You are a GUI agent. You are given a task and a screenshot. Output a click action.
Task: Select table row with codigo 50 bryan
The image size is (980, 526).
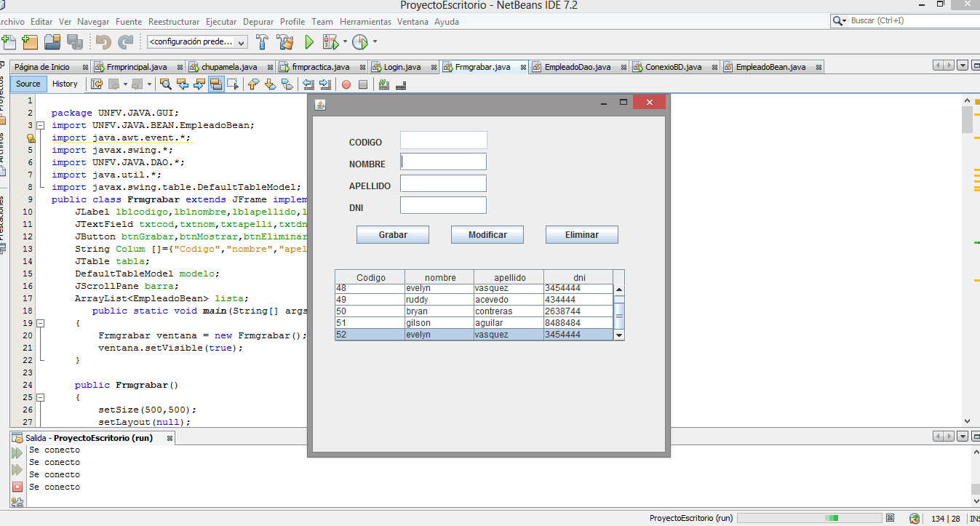[474, 311]
